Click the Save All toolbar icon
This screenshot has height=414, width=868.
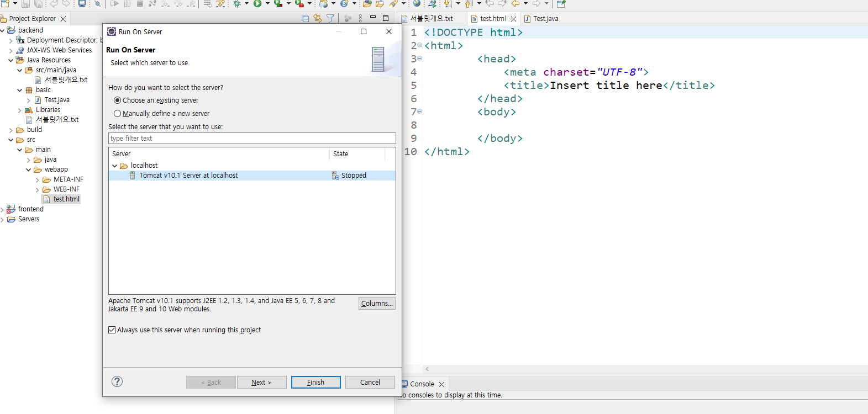pos(39,3)
